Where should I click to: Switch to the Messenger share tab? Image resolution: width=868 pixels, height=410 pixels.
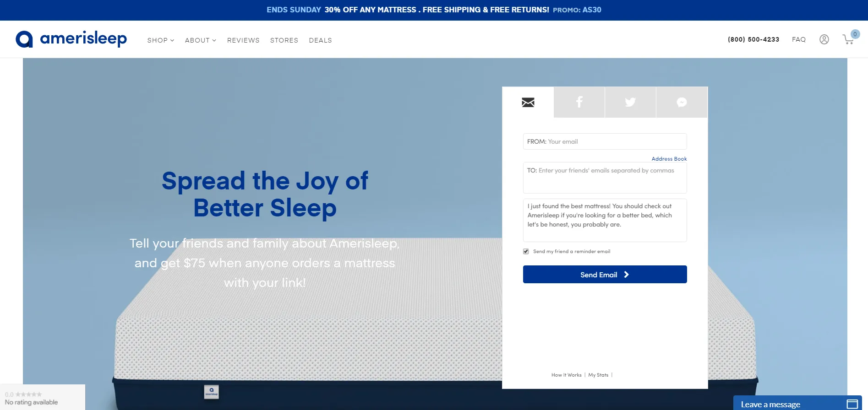(x=682, y=102)
